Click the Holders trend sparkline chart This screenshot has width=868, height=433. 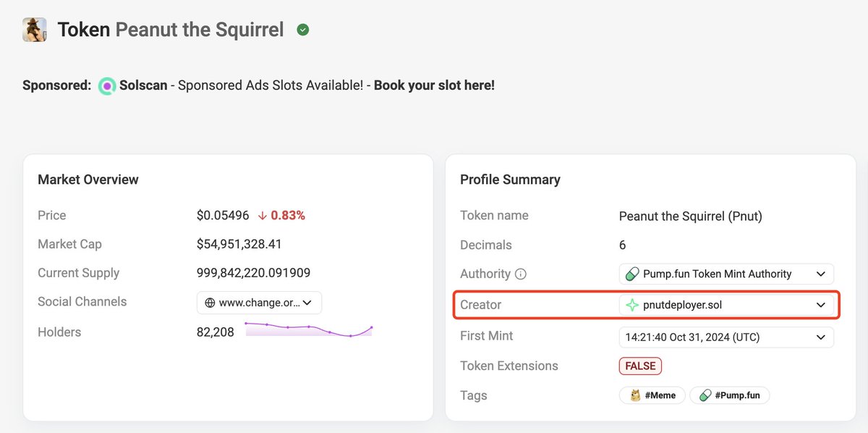309,330
